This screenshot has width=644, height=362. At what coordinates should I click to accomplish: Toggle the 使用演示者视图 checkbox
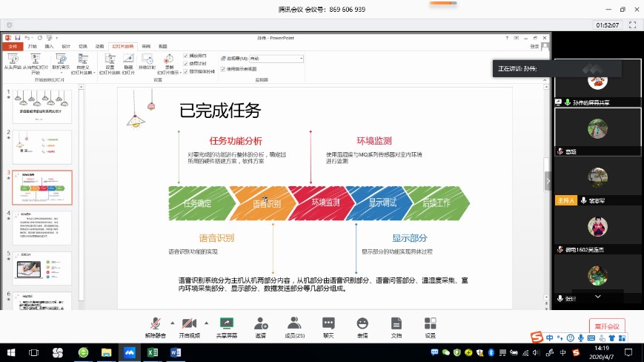[x=223, y=69]
